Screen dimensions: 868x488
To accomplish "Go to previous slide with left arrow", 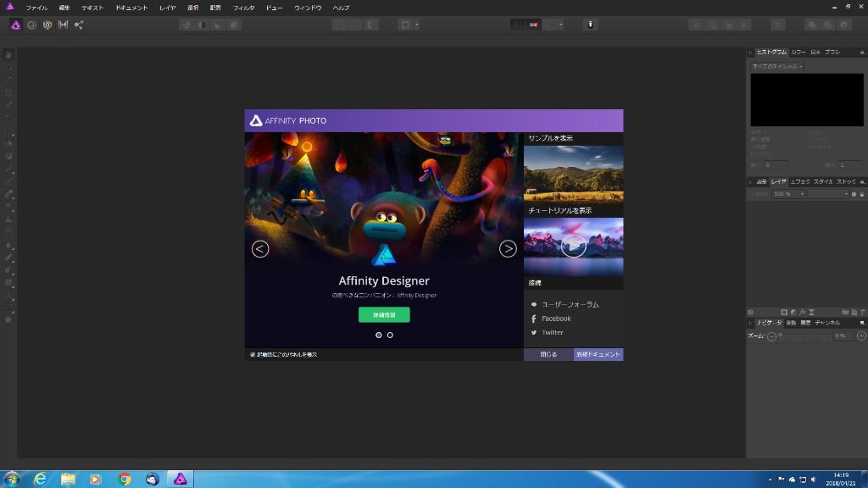I will click(x=260, y=248).
